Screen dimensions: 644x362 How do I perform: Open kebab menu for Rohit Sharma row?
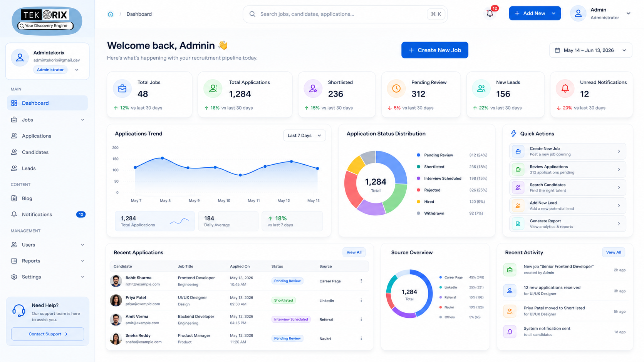click(x=361, y=281)
